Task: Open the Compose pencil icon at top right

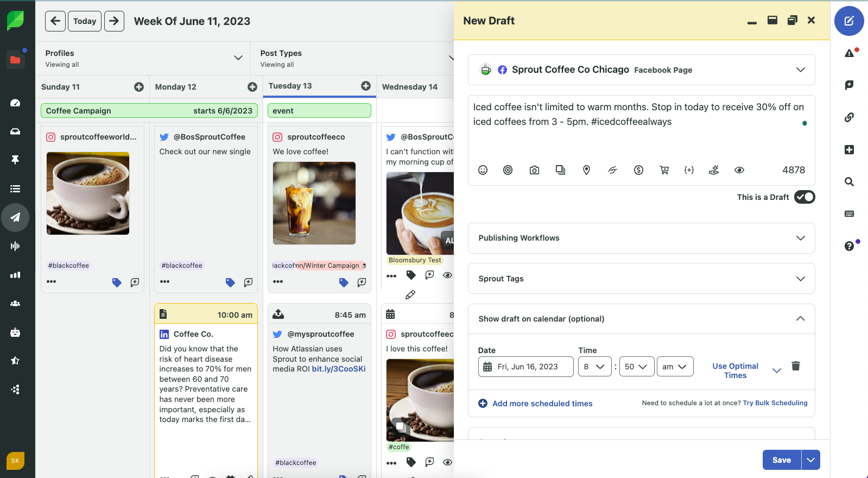Action: point(849,21)
